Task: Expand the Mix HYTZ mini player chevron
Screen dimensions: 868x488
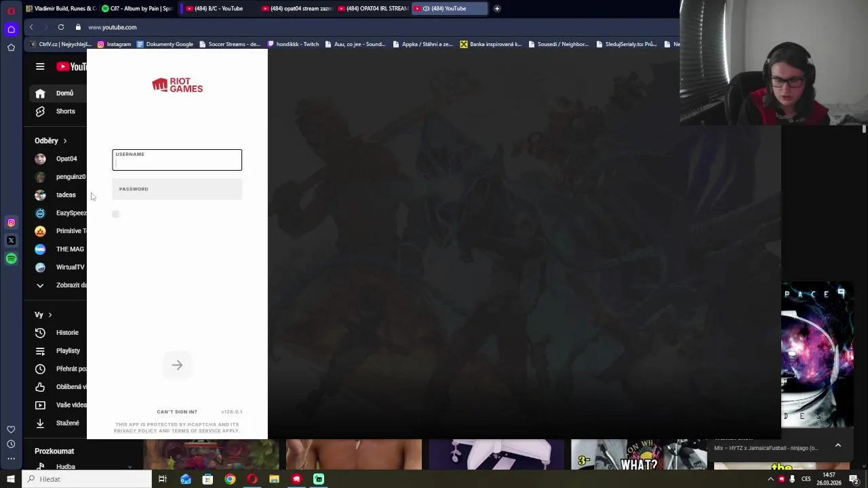Action: tap(838, 445)
